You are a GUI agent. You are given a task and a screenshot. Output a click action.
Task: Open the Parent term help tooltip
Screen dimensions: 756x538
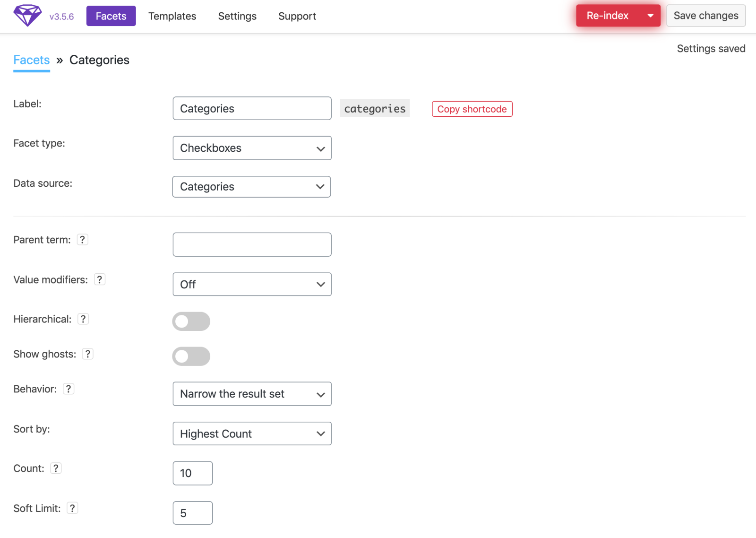click(82, 240)
